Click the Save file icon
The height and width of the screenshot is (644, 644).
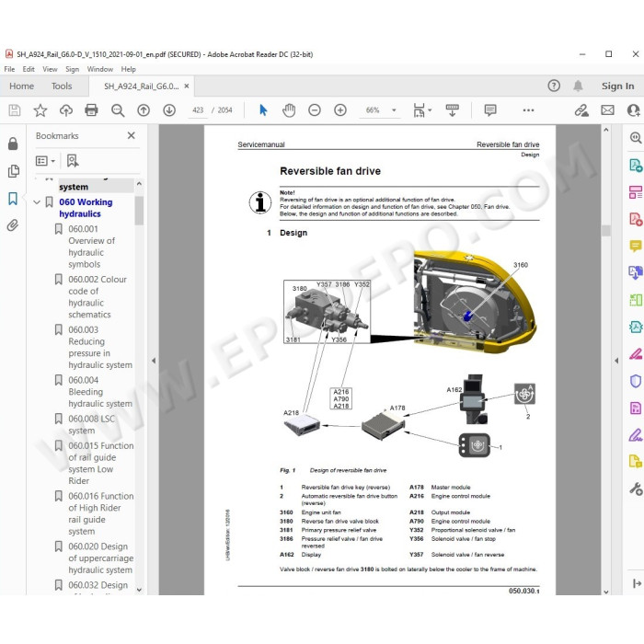coord(15,110)
